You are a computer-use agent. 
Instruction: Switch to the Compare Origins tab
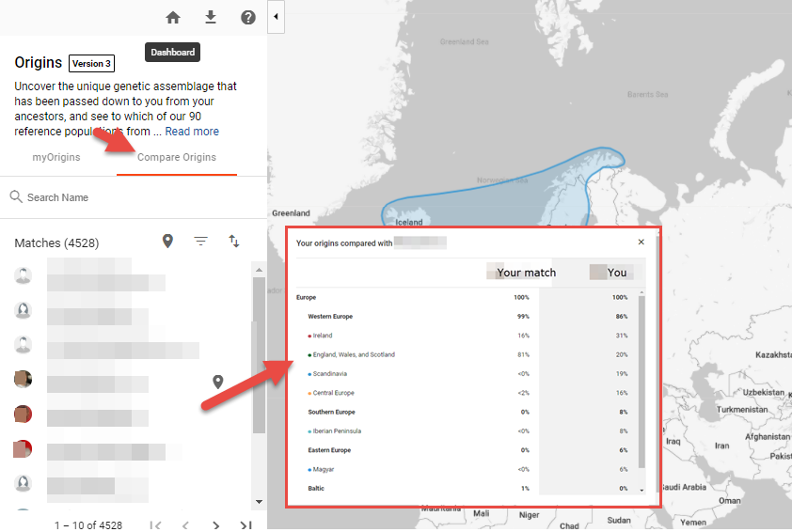click(177, 157)
